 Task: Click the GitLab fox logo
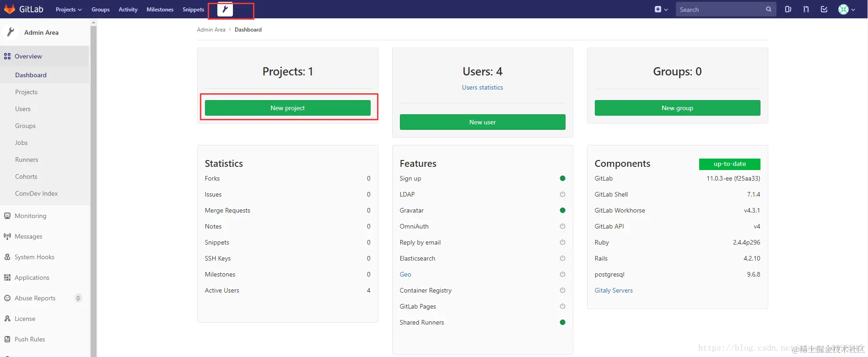coord(10,9)
